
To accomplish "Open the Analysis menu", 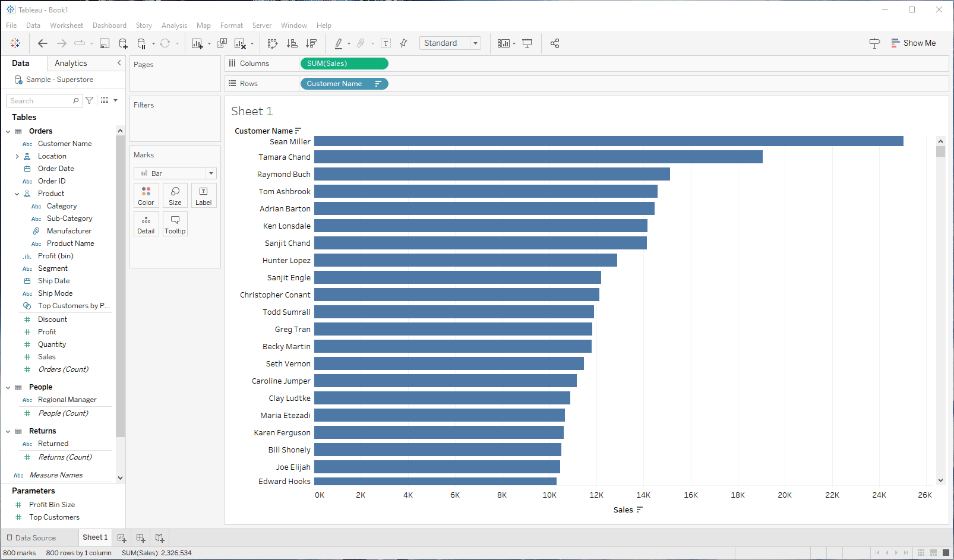I will click(174, 26).
